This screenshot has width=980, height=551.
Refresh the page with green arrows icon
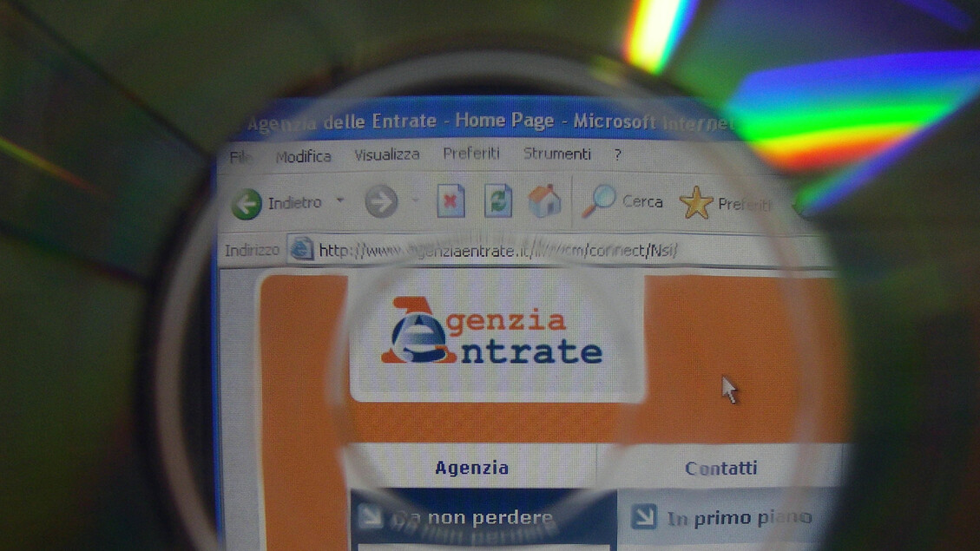click(x=497, y=202)
